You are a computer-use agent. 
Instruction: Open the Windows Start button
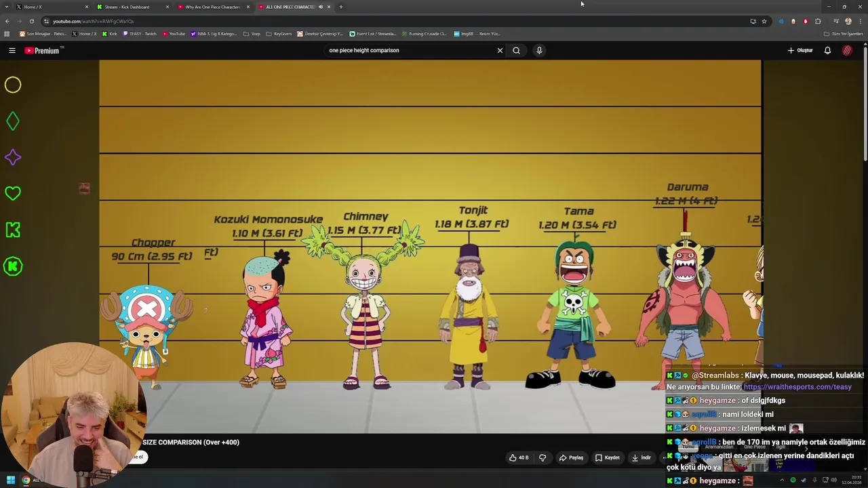pyautogui.click(x=10, y=480)
